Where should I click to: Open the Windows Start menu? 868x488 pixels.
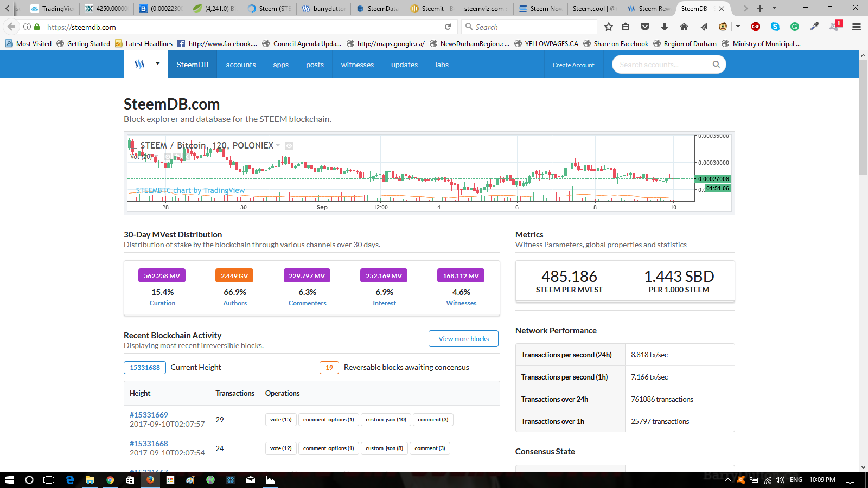(9, 480)
